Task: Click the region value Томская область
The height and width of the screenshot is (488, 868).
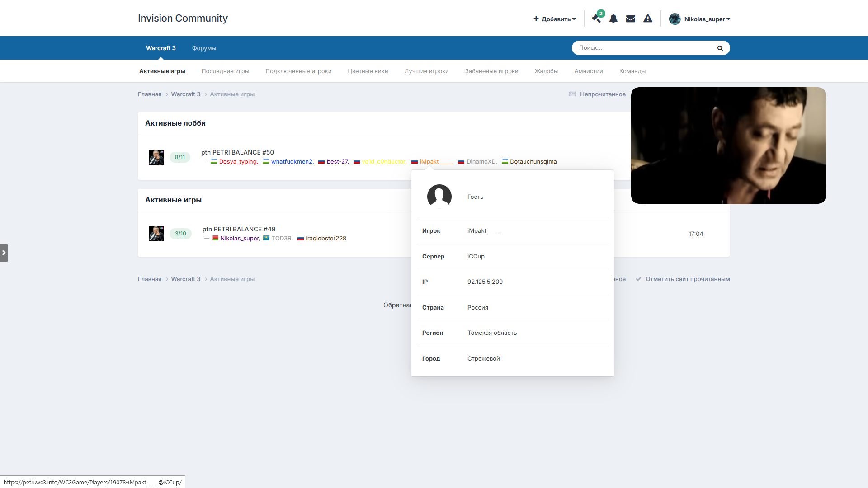Action: tap(492, 333)
